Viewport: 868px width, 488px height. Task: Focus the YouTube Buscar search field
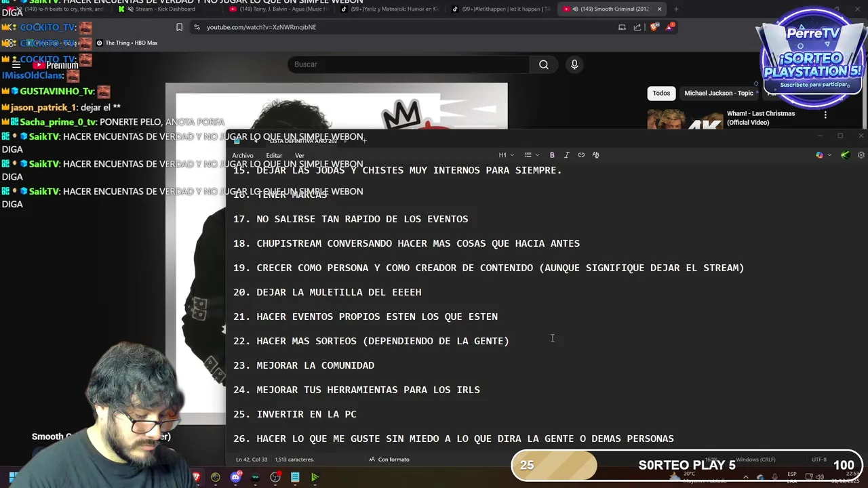(x=409, y=64)
